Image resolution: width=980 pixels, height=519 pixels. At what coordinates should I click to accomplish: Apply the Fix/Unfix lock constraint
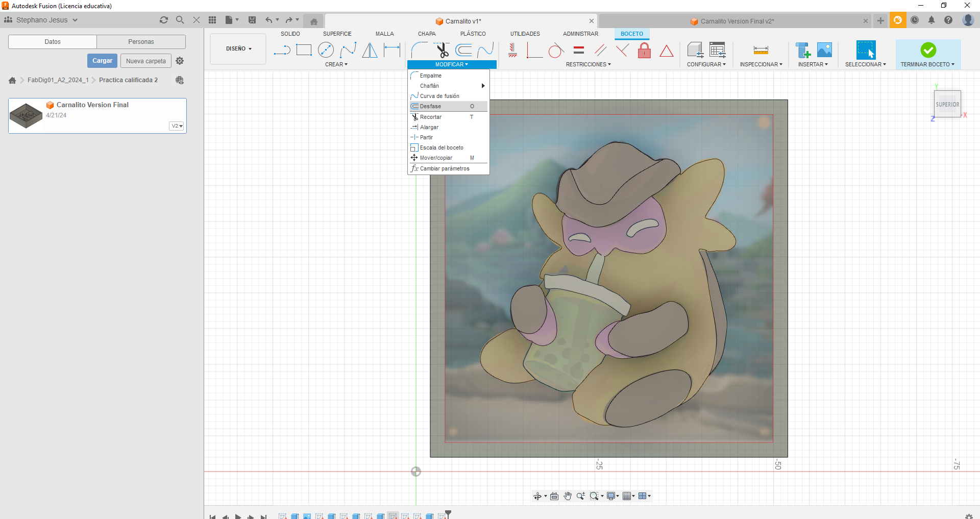[x=644, y=50]
